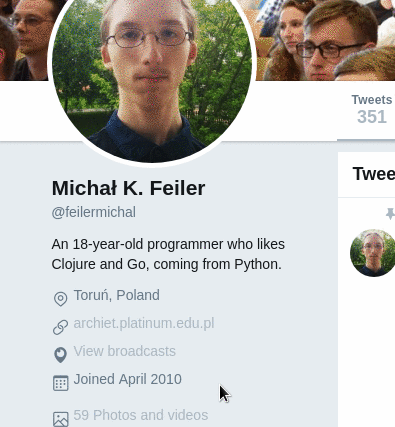Click the Periscope broadcasts icon
This screenshot has height=427, width=395.
(60, 355)
